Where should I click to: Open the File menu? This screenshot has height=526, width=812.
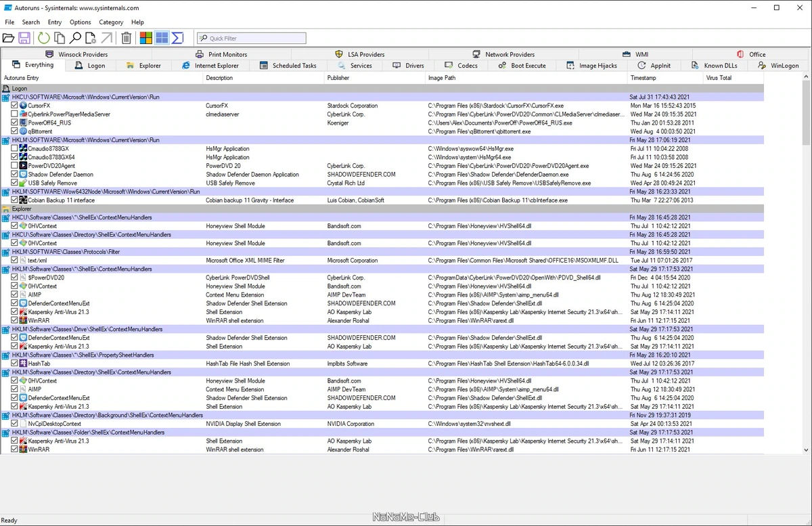[9, 22]
